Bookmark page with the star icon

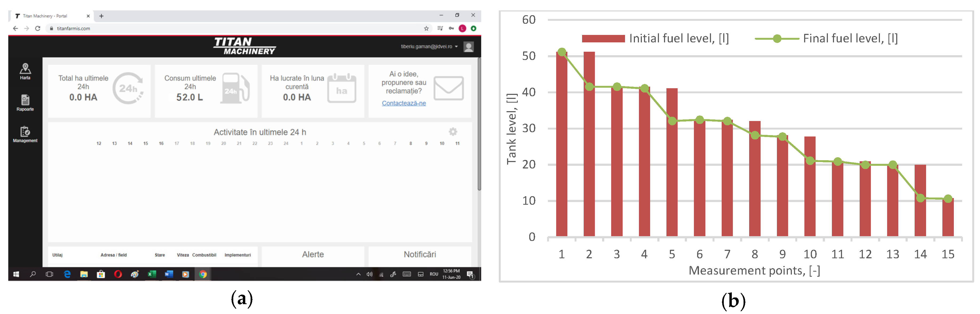coord(426,29)
